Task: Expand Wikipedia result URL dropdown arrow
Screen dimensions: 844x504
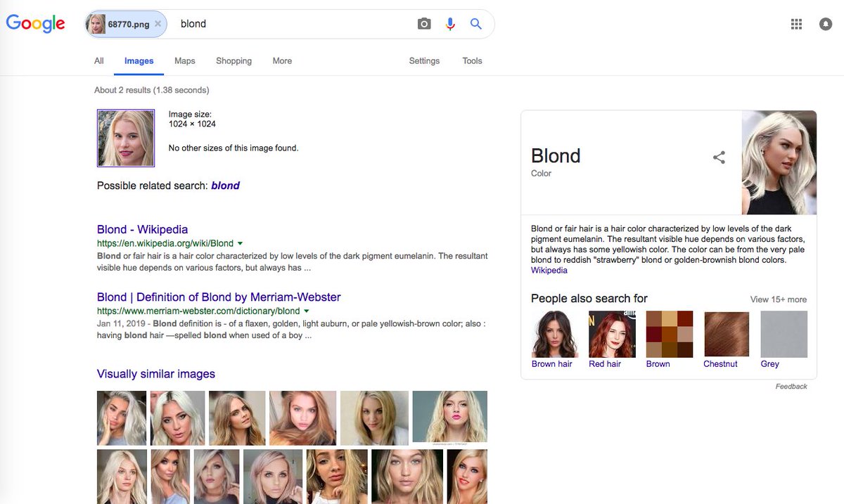Action: pos(240,243)
